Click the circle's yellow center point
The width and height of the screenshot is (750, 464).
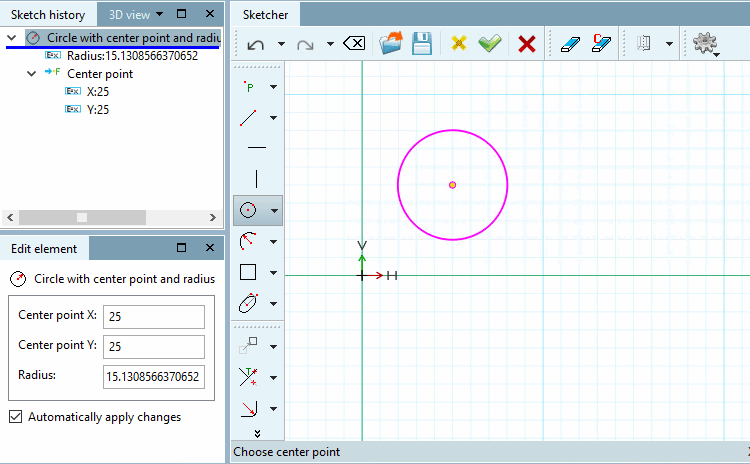452,185
